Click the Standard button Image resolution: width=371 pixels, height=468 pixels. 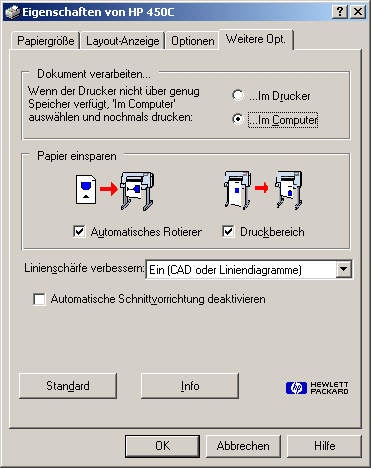click(x=68, y=386)
